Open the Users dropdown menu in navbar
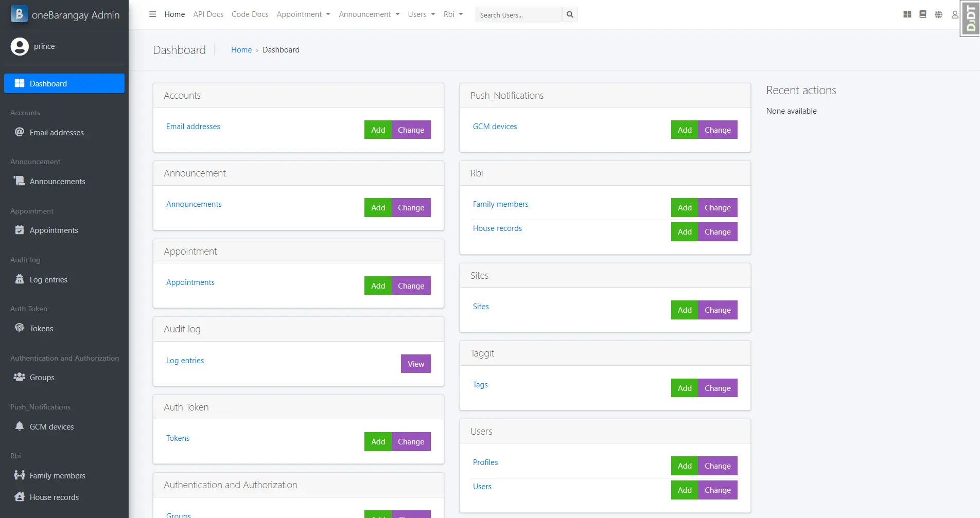The width and height of the screenshot is (980, 518). 421,14
